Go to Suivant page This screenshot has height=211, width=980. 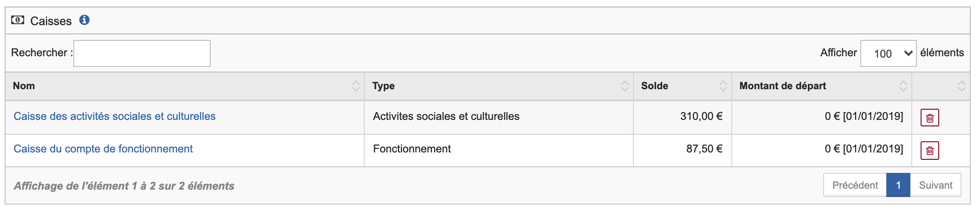[935, 185]
